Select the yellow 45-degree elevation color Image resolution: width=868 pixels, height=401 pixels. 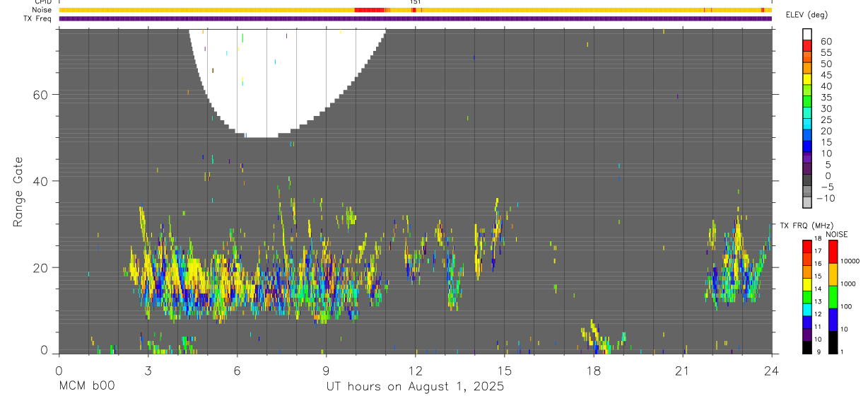coord(807,79)
